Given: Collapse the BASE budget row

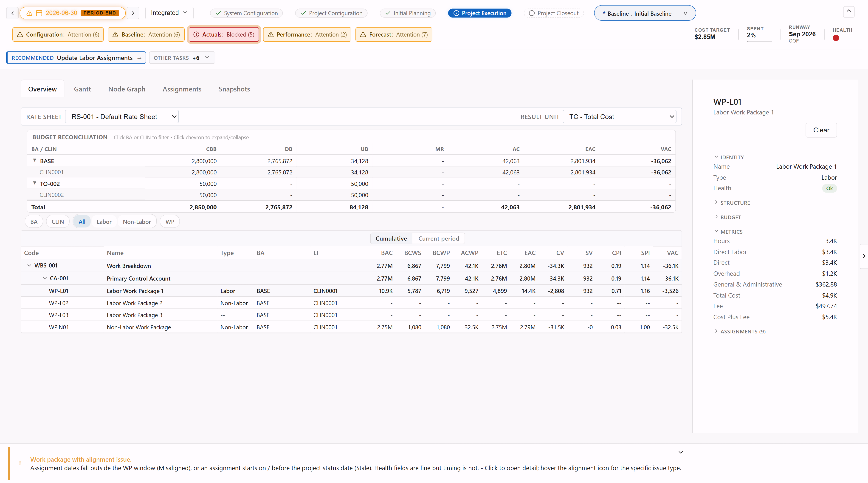Looking at the screenshot, I should coord(34,161).
